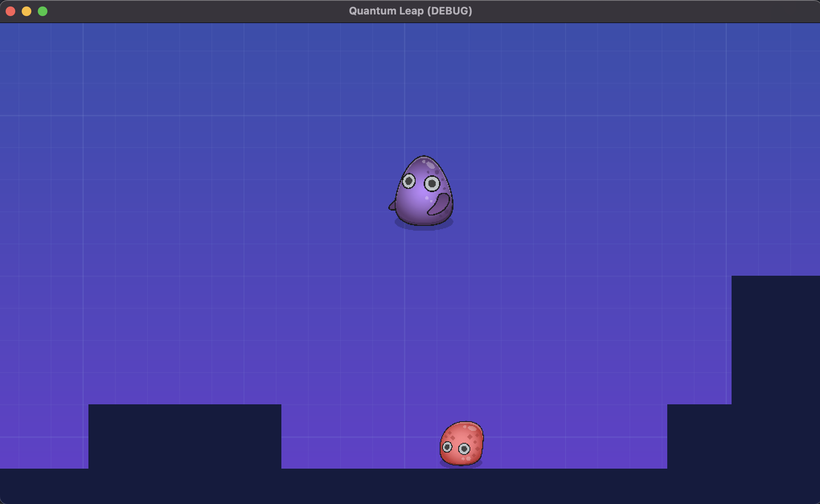Click the red slime enemy
This screenshot has height=504, width=820.
coord(461,444)
